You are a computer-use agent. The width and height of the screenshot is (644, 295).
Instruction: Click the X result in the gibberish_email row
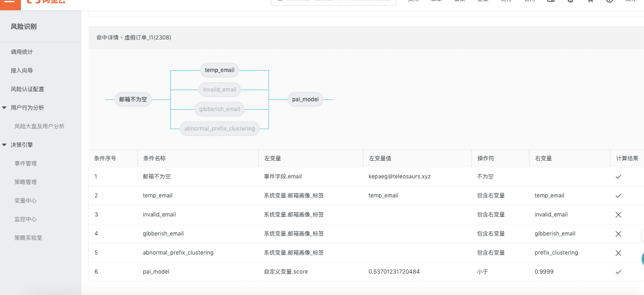coord(618,234)
